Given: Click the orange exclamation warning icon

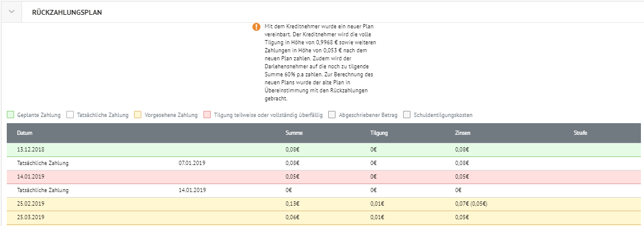Looking at the screenshot, I should click(256, 26).
